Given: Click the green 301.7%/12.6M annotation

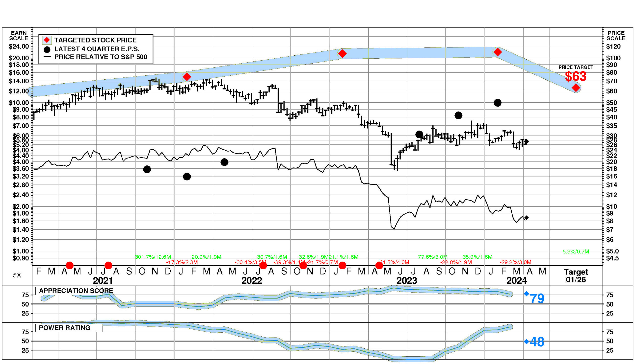Looking at the screenshot, I should coord(153,257).
